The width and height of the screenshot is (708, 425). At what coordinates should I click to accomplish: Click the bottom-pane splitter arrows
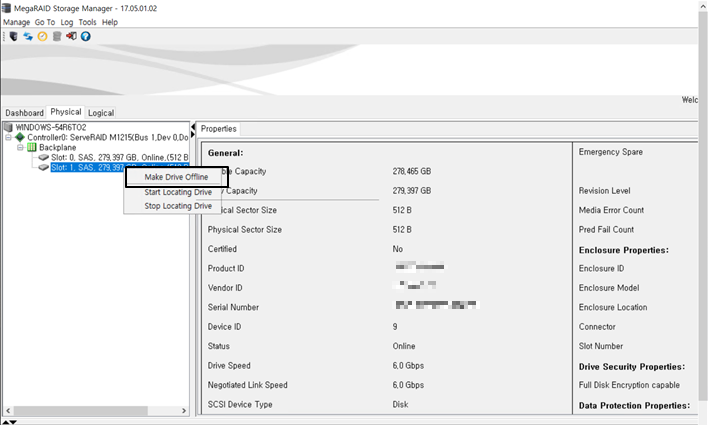click(9, 422)
